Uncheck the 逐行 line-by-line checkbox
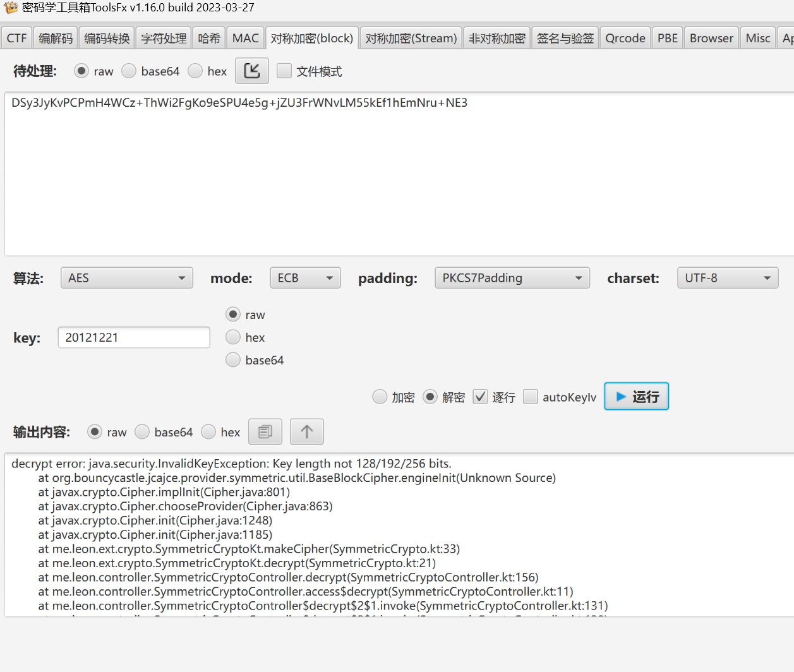 tap(481, 397)
